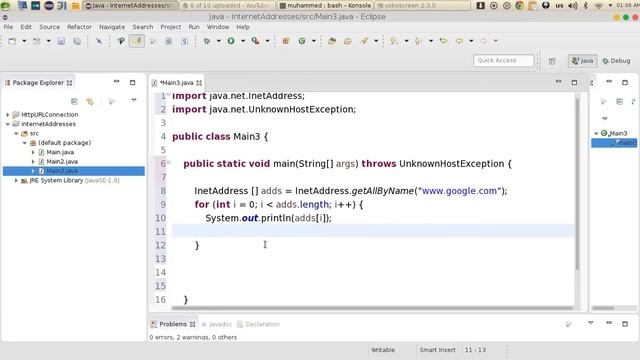Click the New Java Class icon
This screenshot has width=640, height=360.
coord(302,41)
